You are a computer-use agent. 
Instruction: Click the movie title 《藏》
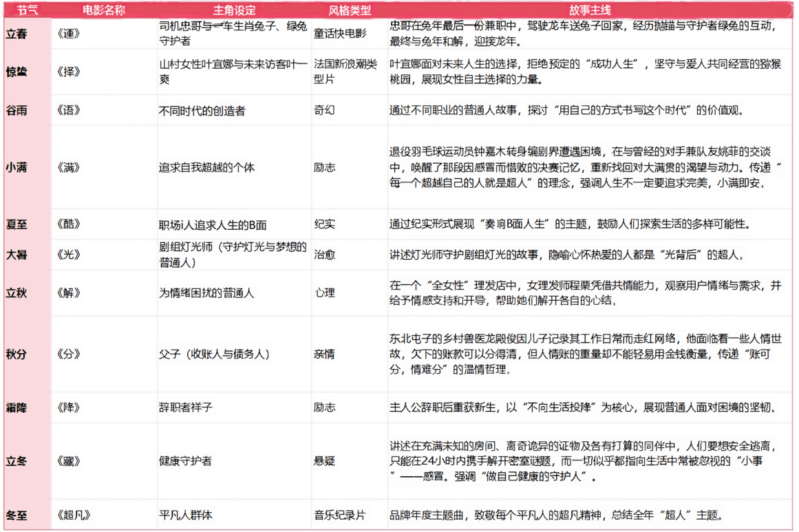pos(68,460)
